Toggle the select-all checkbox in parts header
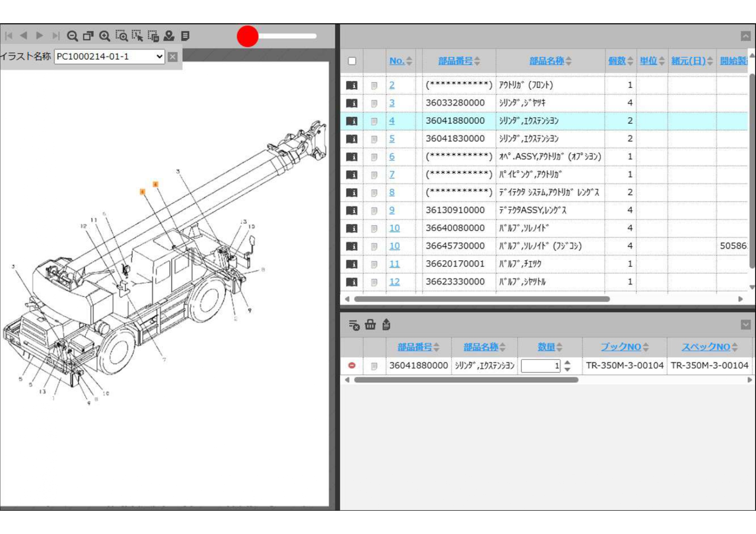756x534 pixels. pyautogui.click(x=352, y=61)
